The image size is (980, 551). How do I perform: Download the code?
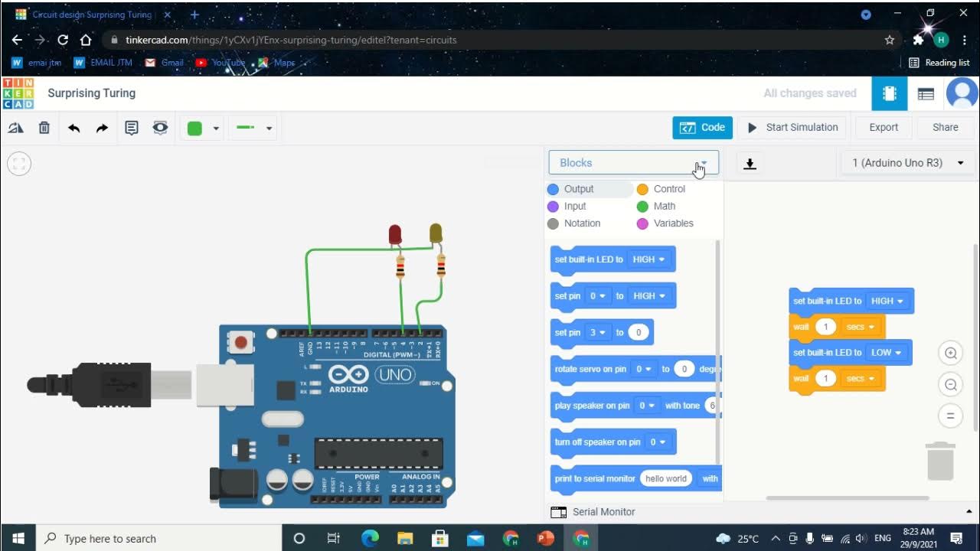tap(750, 163)
